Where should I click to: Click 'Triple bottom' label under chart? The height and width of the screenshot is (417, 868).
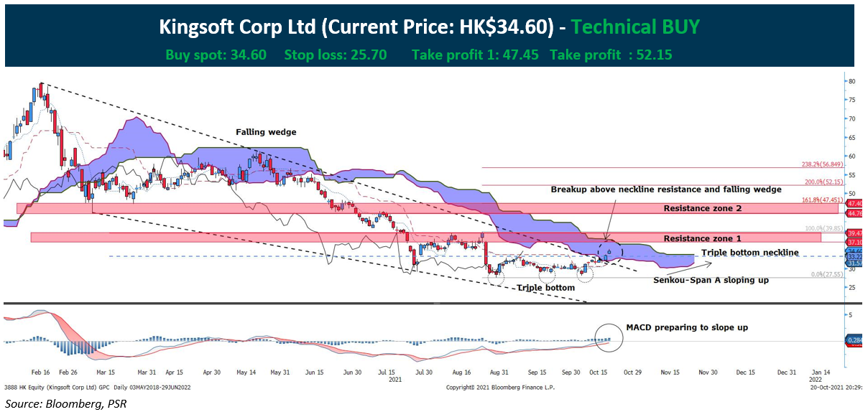(x=546, y=287)
